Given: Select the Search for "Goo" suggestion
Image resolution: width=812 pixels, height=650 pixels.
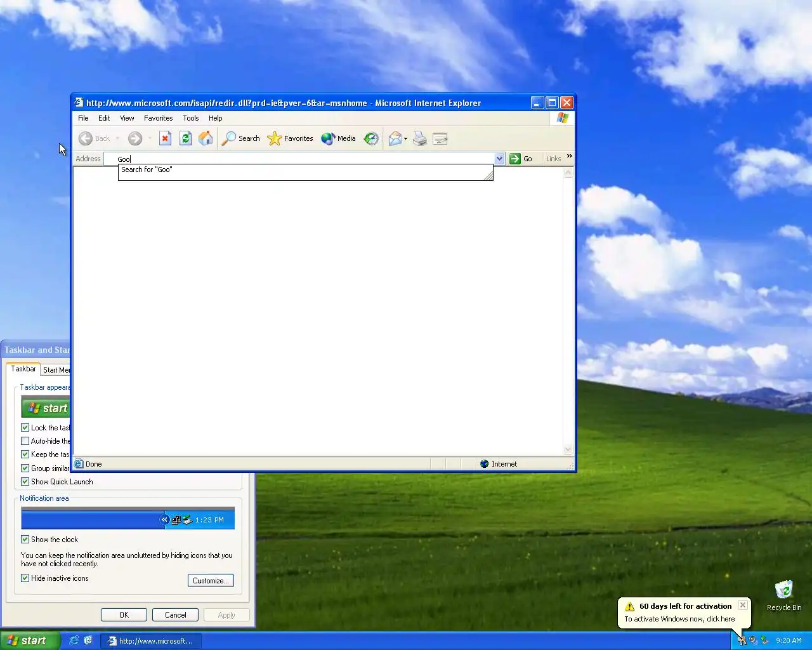Looking at the screenshot, I should tap(305, 169).
